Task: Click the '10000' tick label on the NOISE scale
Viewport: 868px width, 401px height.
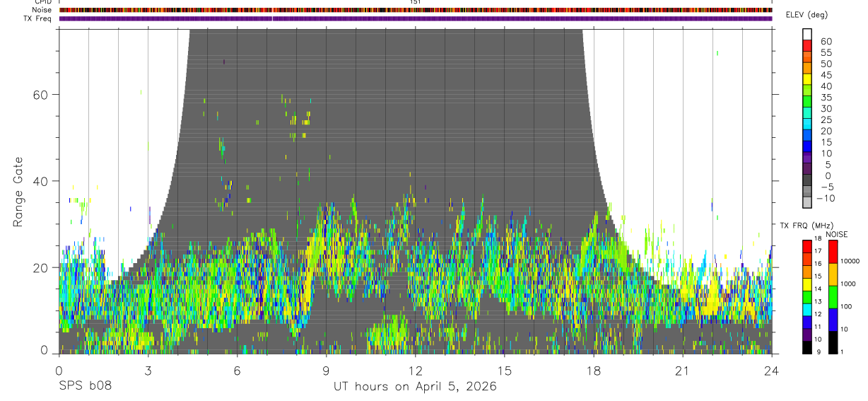Action: 850,262
